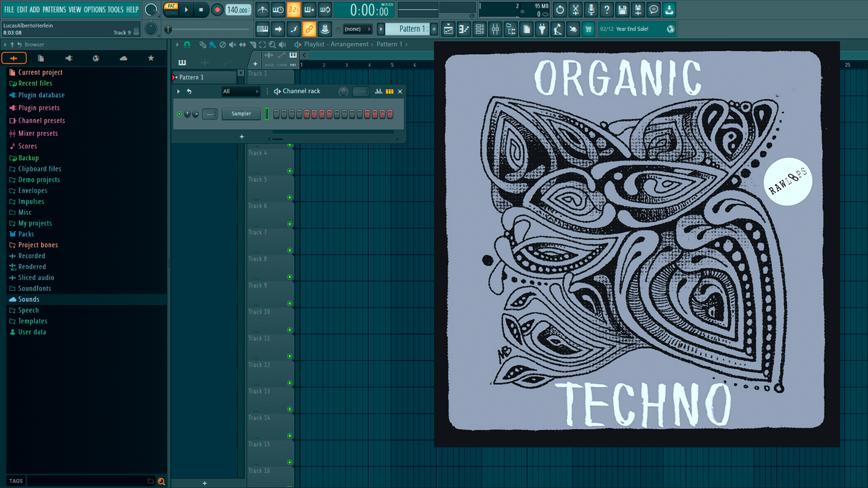868x488 pixels.
Task: Open the playlist view
Action: (449, 29)
